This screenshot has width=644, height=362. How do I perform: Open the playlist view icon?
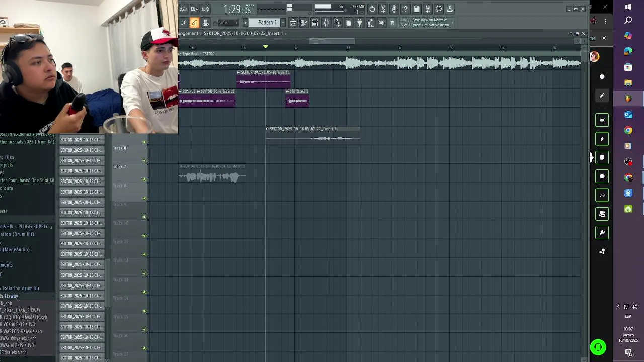(x=293, y=23)
